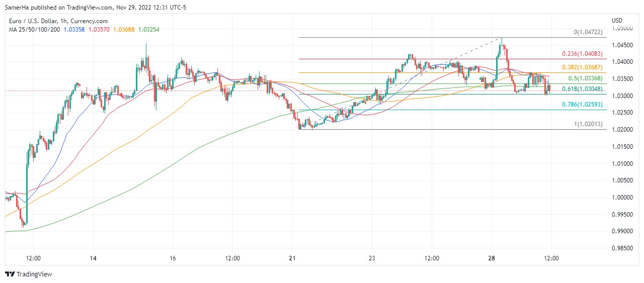This screenshot has width=644, height=283.
Task: Click the 0.618(1.03048) Fibonacci level label
Action: (x=583, y=88)
